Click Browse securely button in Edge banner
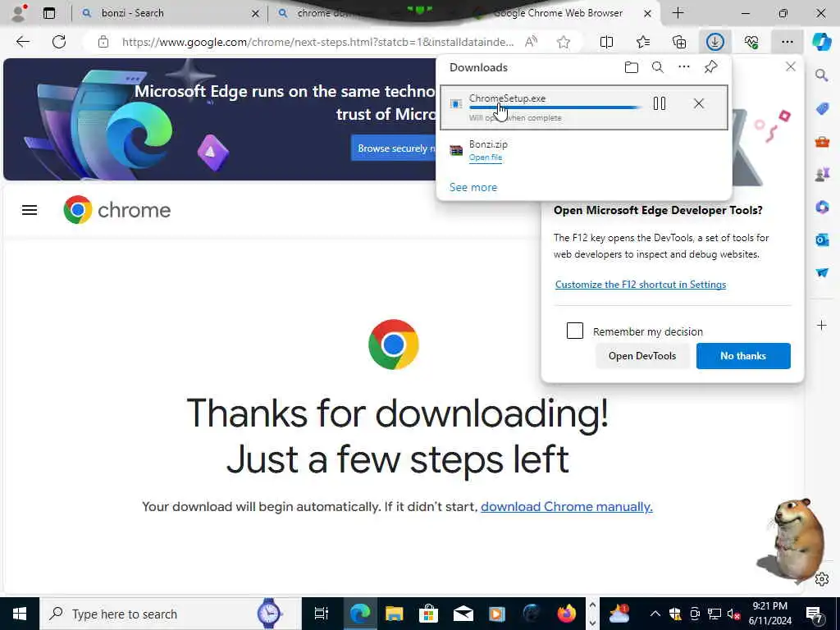This screenshot has height=630, width=840. tap(394, 148)
